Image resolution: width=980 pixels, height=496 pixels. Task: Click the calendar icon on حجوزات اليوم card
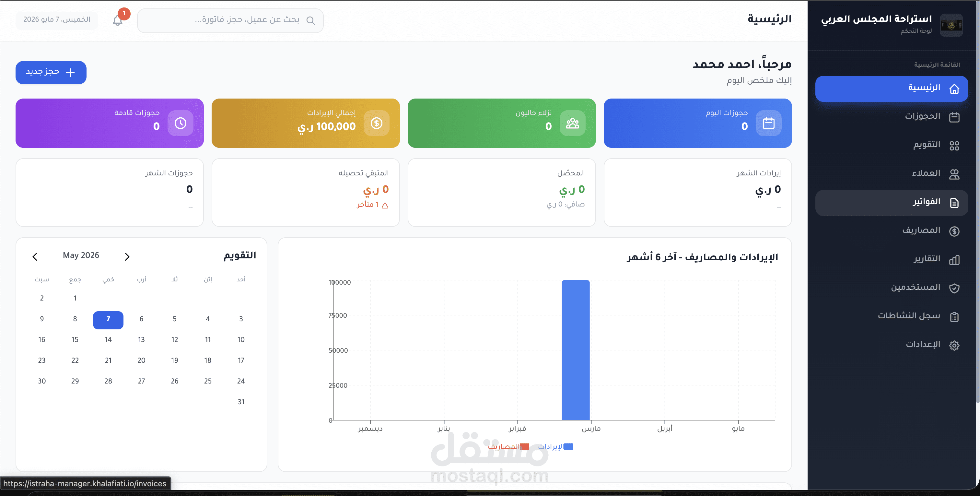pyautogui.click(x=768, y=123)
